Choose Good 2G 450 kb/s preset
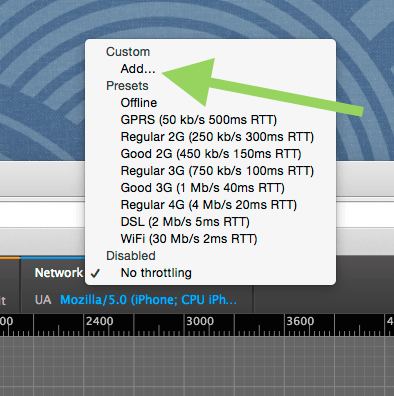The height and width of the screenshot is (396, 394). click(210, 154)
